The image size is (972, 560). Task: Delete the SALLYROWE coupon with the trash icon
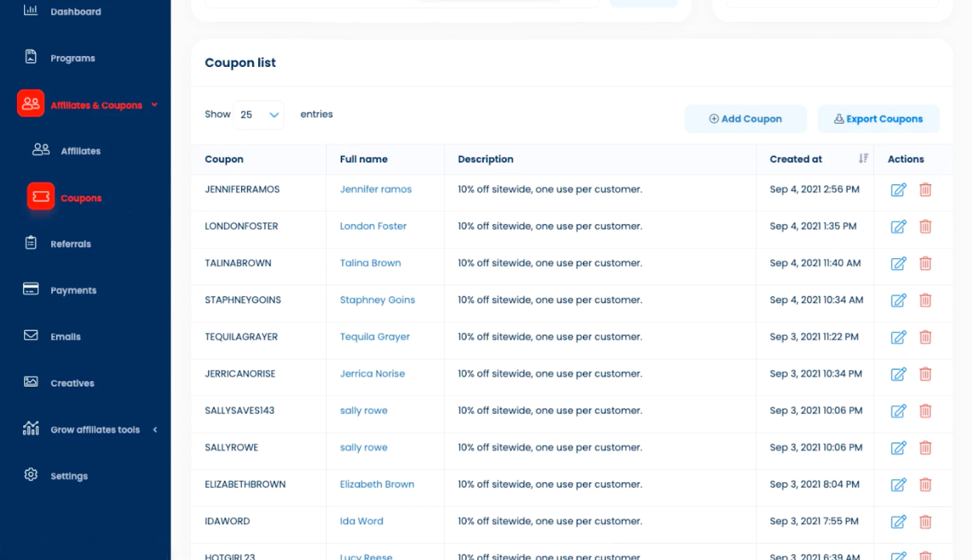click(x=925, y=448)
